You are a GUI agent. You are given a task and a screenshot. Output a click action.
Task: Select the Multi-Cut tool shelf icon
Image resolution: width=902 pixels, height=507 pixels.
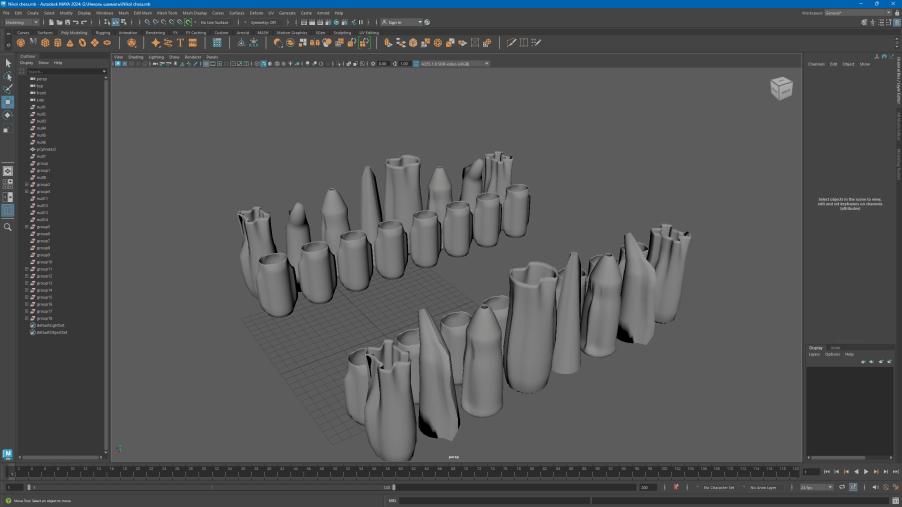(x=511, y=43)
